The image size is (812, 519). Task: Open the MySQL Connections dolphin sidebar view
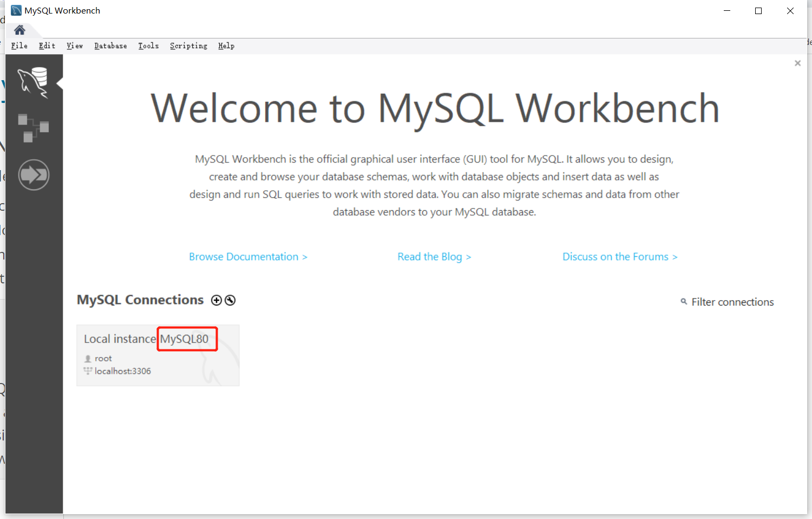[x=33, y=82]
